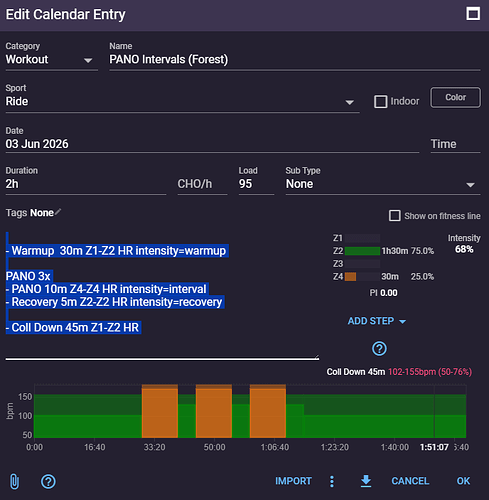
Task: Click the first orange interval block in chart
Action: click(x=160, y=411)
